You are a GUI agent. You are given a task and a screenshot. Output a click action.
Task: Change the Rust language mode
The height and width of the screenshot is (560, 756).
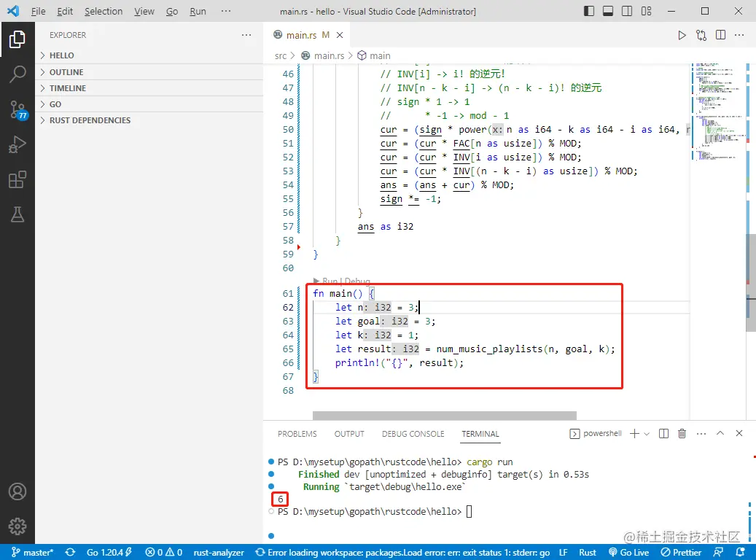click(588, 552)
